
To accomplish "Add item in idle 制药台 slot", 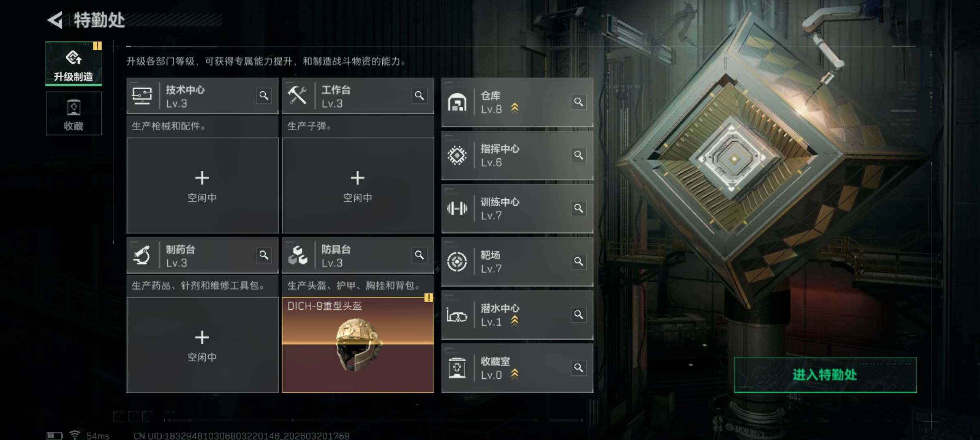I will point(202,345).
